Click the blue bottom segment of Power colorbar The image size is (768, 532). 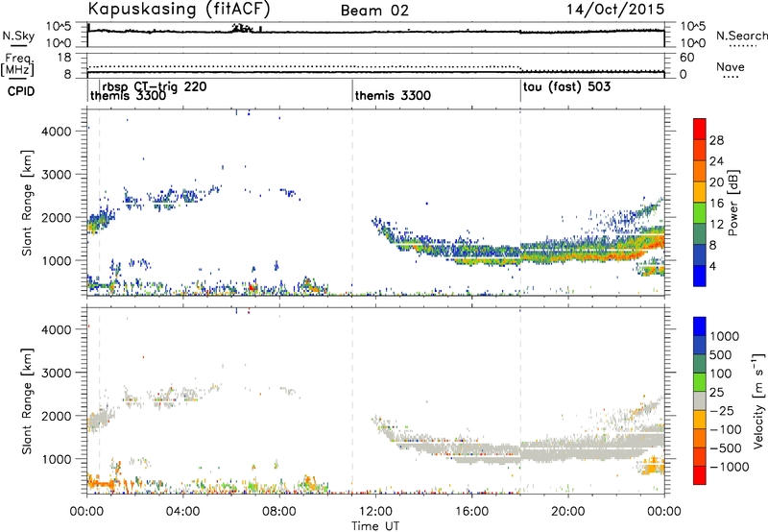(x=700, y=277)
